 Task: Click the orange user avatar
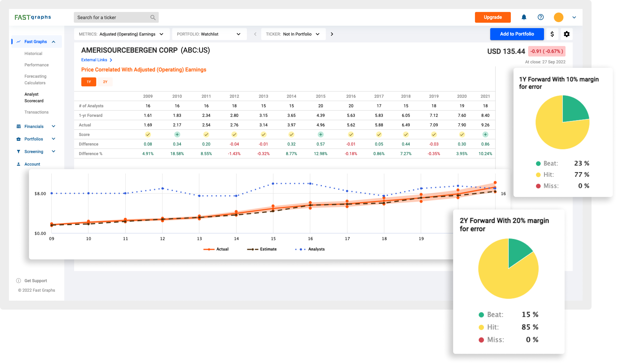[558, 17]
